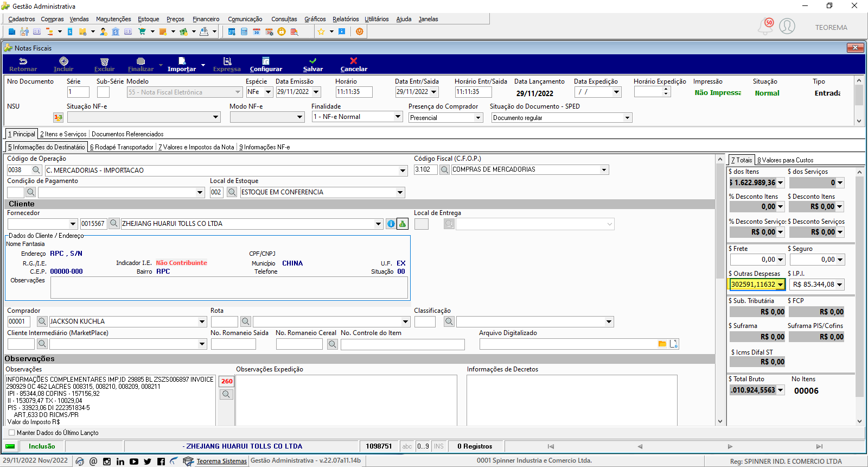The image size is (868, 467).
Task: Open the Cadastros menu
Action: click(x=22, y=19)
